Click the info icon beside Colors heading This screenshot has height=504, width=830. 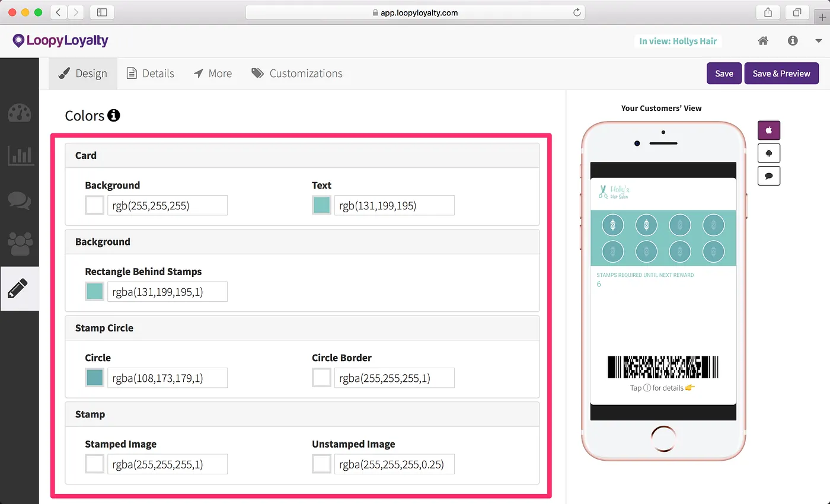point(114,116)
